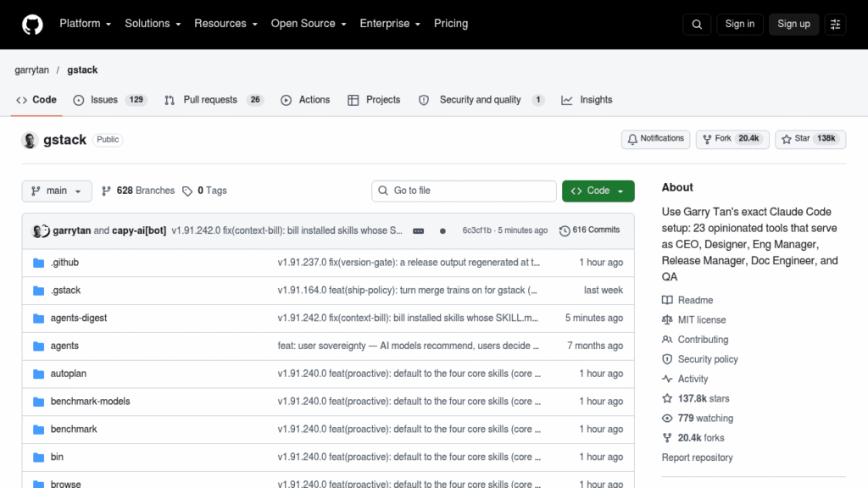This screenshot has height=488, width=868.
Task: Switch to the Insights tab
Action: [587, 100]
